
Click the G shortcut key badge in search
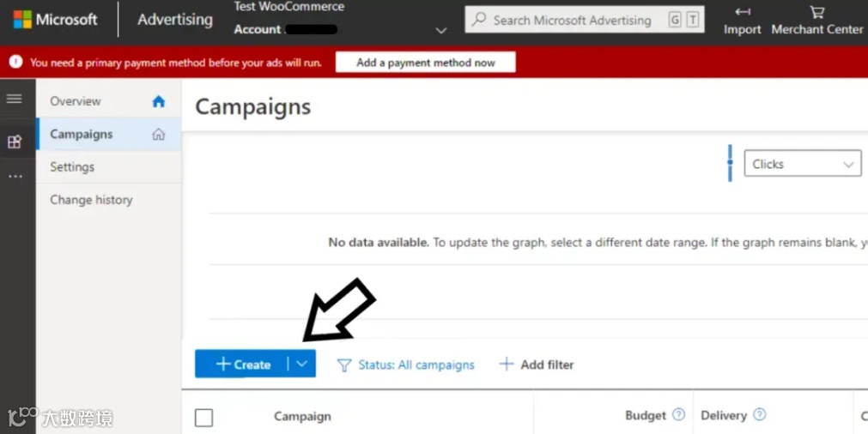674,20
